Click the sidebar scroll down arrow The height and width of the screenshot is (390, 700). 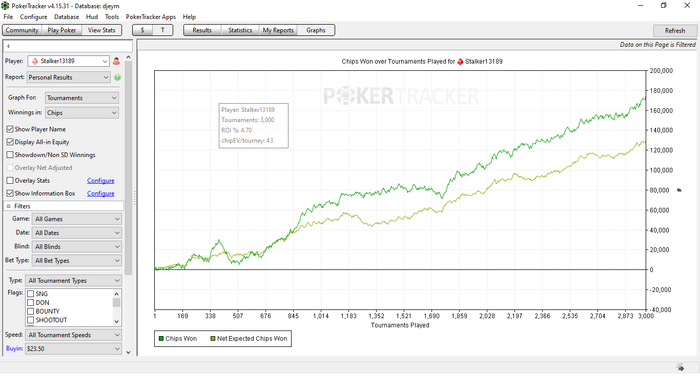pyautogui.click(x=129, y=352)
